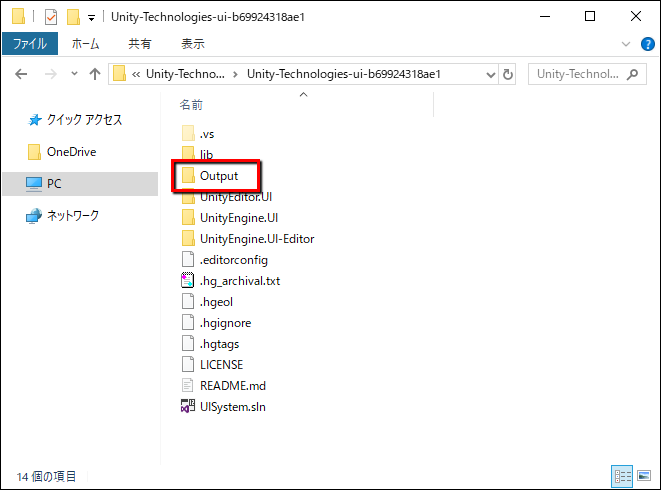Select the LICENSE file name
The image size is (661, 490).
click(221, 365)
